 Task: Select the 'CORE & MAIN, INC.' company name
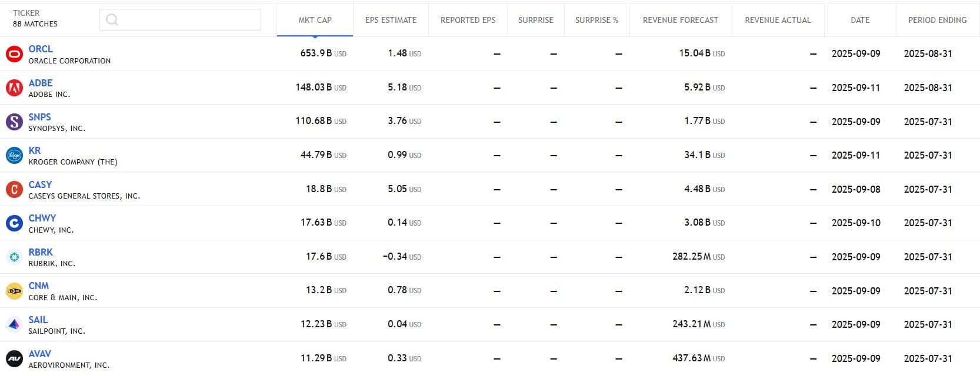[63, 297]
